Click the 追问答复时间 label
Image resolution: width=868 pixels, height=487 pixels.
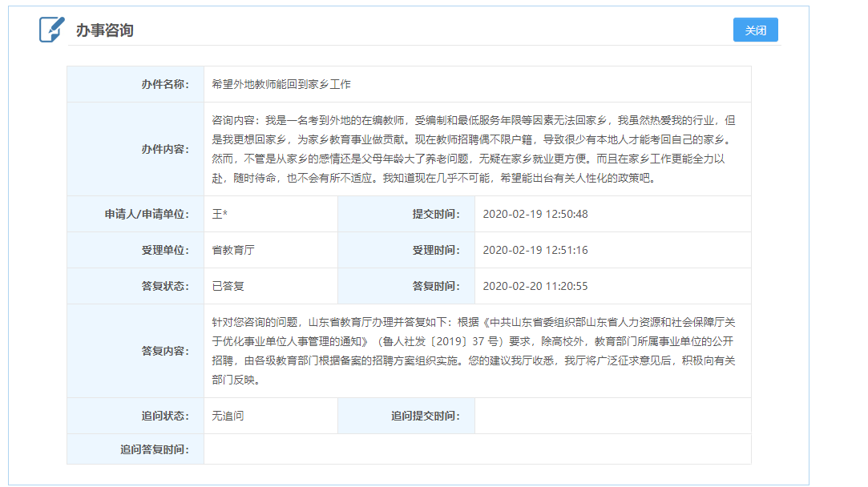(x=155, y=449)
